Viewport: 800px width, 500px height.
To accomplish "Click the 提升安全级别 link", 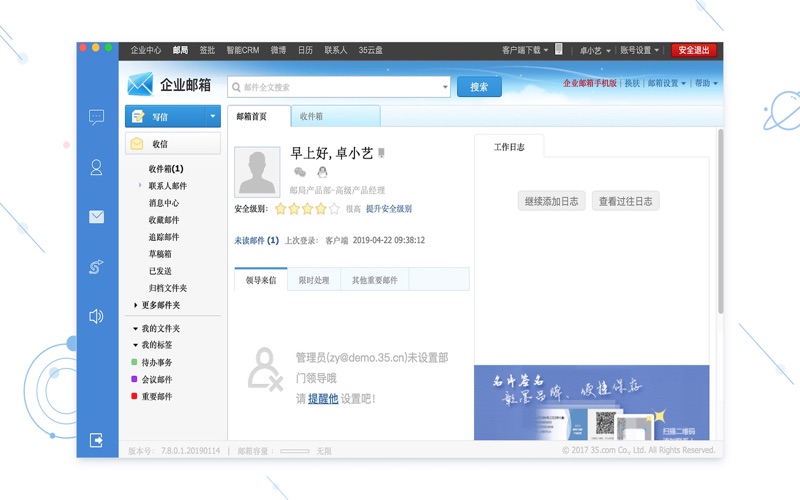I will tap(389, 209).
